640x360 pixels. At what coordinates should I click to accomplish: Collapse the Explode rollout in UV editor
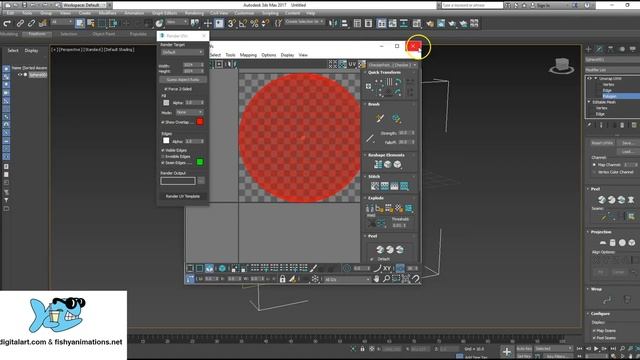tap(365, 198)
